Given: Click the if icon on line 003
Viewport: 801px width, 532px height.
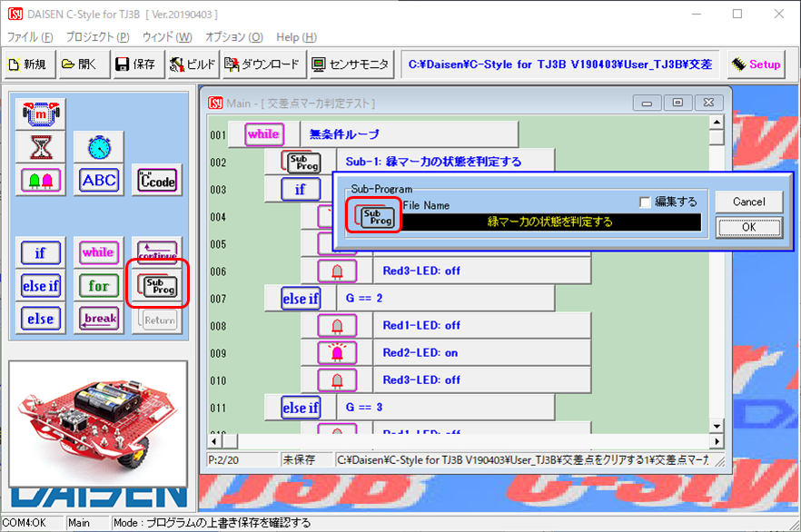Looking at the screenshot, I should [301, 190].
